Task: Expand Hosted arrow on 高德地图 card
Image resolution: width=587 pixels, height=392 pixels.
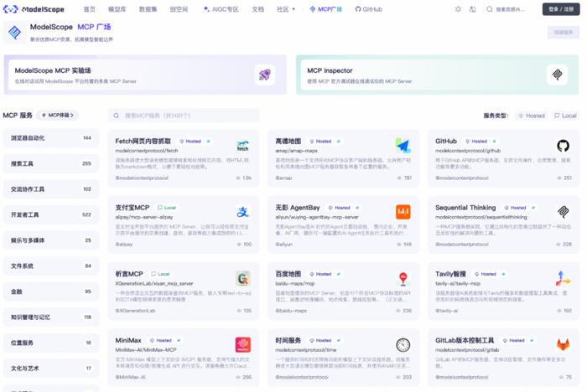Action: pos(339,142)
